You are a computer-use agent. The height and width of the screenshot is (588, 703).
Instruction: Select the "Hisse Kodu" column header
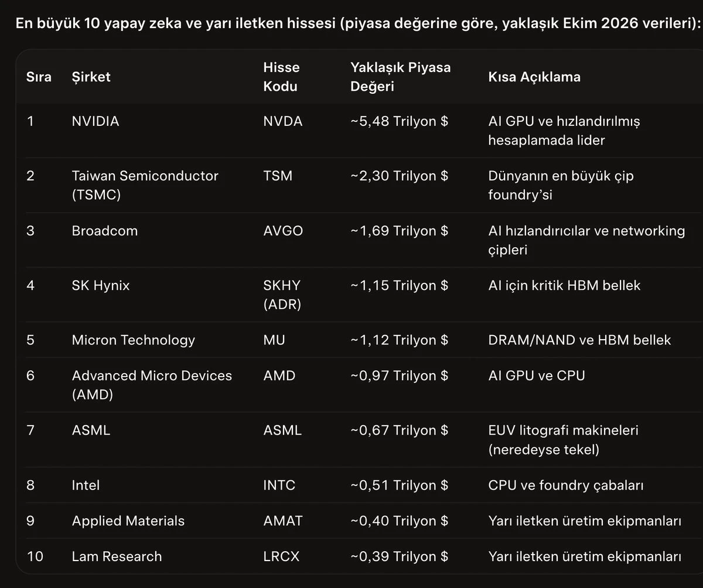[x=281, y=77]
